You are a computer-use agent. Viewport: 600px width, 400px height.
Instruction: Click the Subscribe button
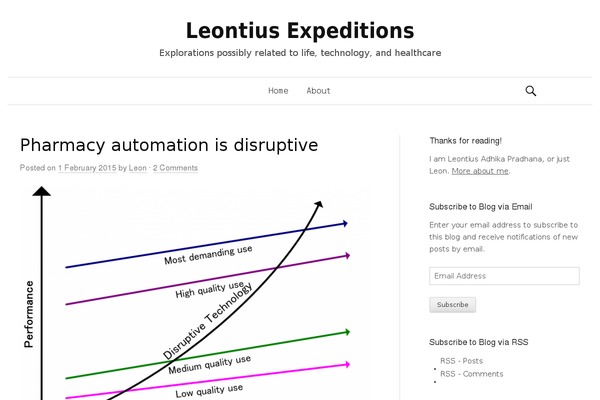(453, 305)
